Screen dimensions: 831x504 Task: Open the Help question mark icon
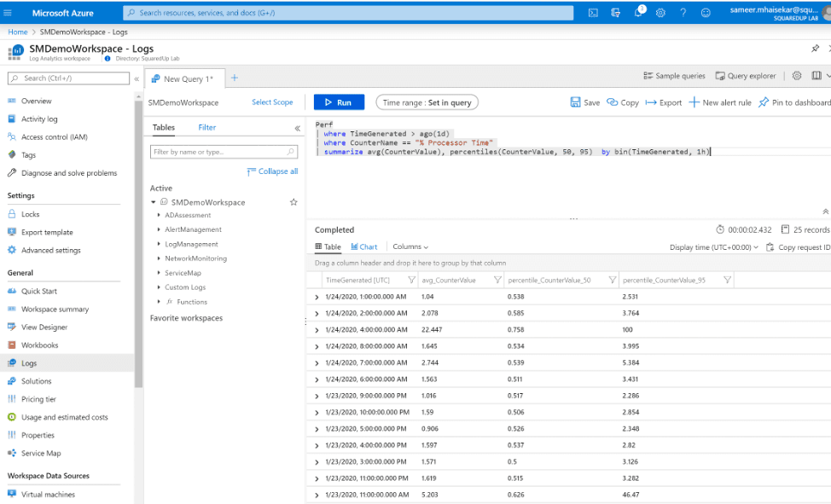tap(683, 13)
